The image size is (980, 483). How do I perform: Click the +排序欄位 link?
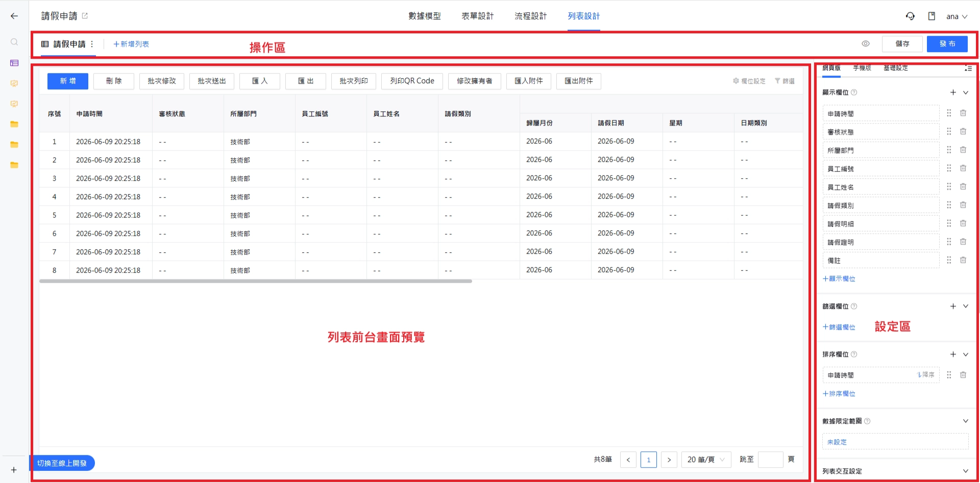click(839, 394)
